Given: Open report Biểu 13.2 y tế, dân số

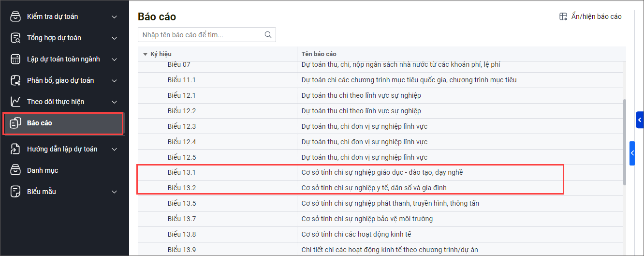Looking at the screenshot, I should 377,188.
